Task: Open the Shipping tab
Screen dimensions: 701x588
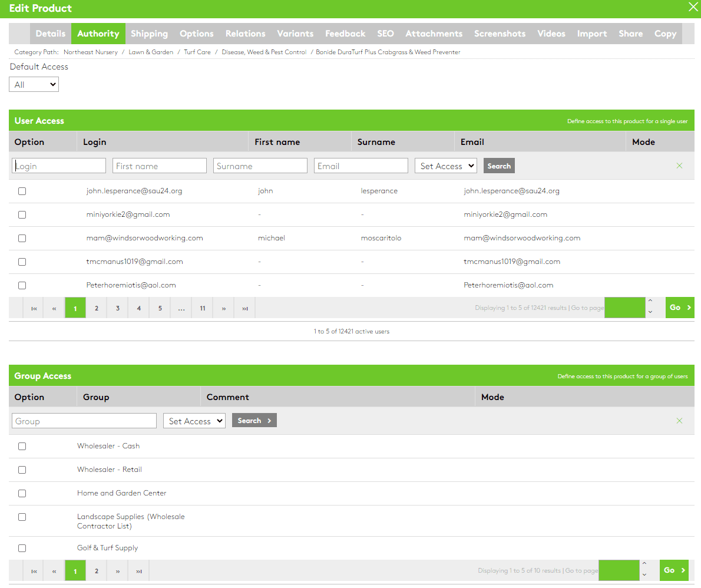Action: (x=149, y=34)
